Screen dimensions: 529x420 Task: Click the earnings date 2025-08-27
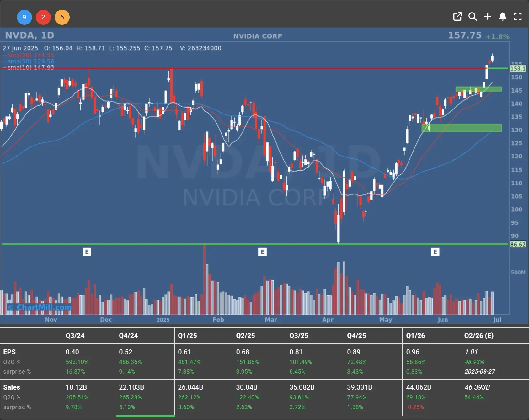click(480, 372)
